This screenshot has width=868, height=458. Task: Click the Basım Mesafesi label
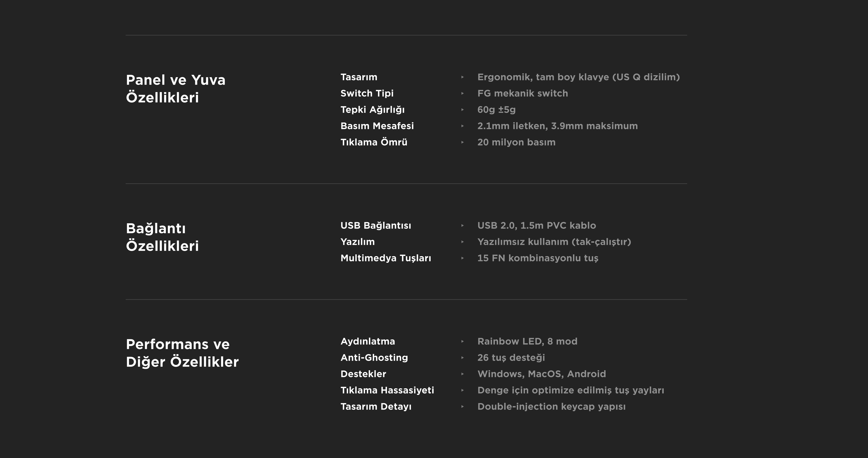tap(377, 126)
